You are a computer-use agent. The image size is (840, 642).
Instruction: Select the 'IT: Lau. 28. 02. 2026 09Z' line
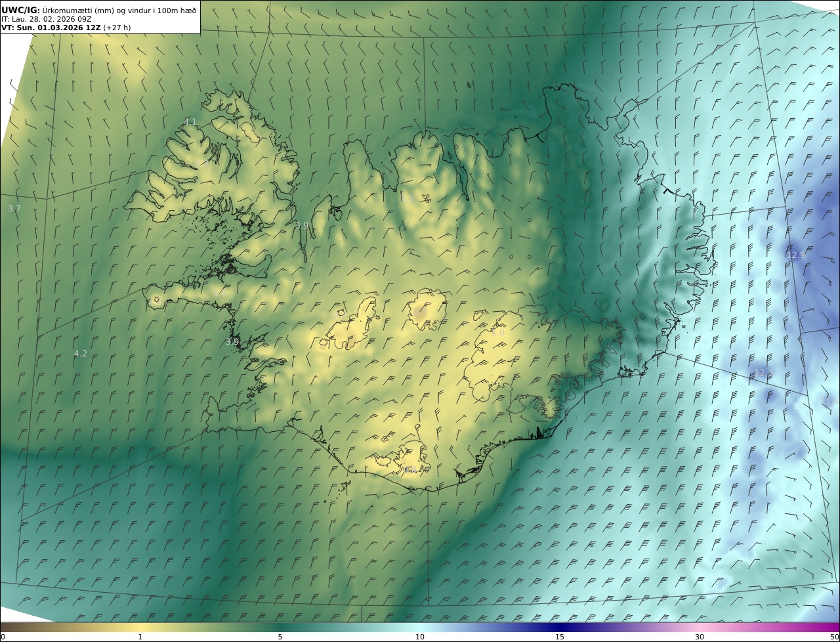47,19
